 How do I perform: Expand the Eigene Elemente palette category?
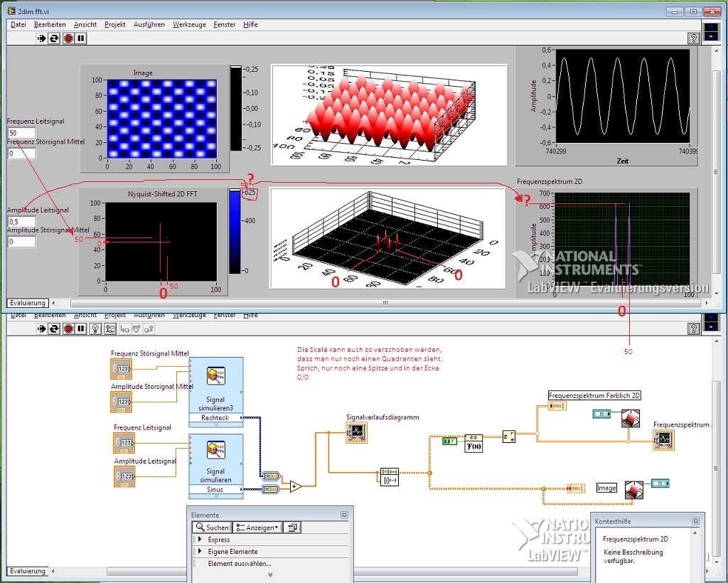[x=200, y=552]
